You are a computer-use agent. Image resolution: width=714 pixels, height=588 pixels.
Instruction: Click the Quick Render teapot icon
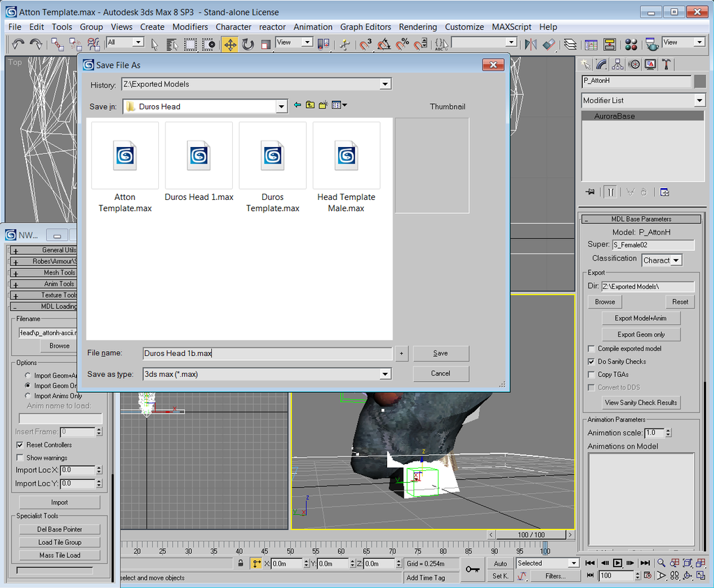[652, 44]
